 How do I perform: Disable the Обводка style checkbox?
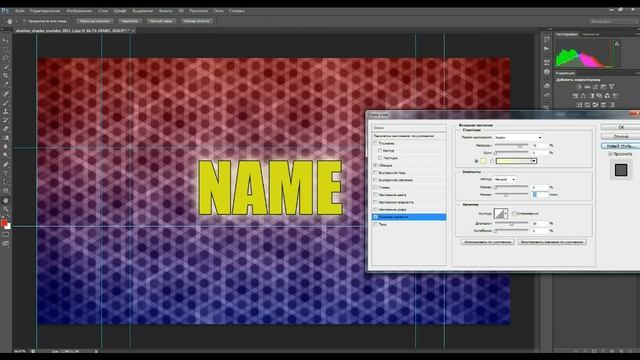coord(376,165)
